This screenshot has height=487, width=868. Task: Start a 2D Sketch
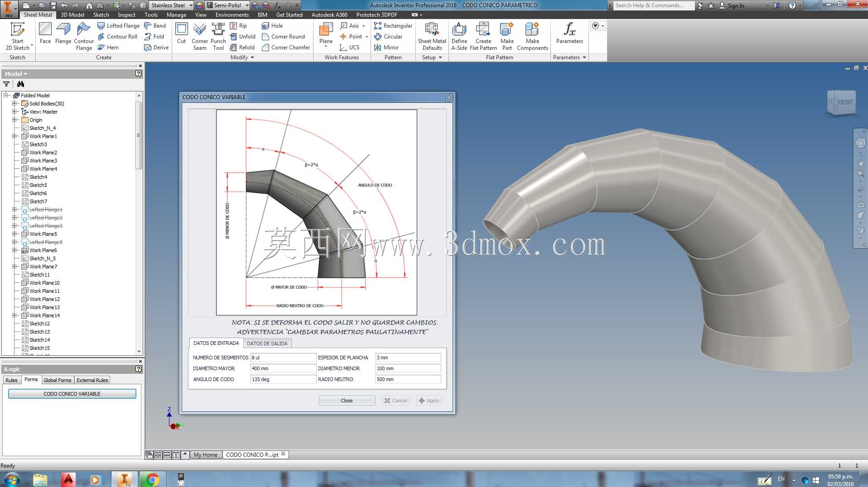[x=18, y=36]
